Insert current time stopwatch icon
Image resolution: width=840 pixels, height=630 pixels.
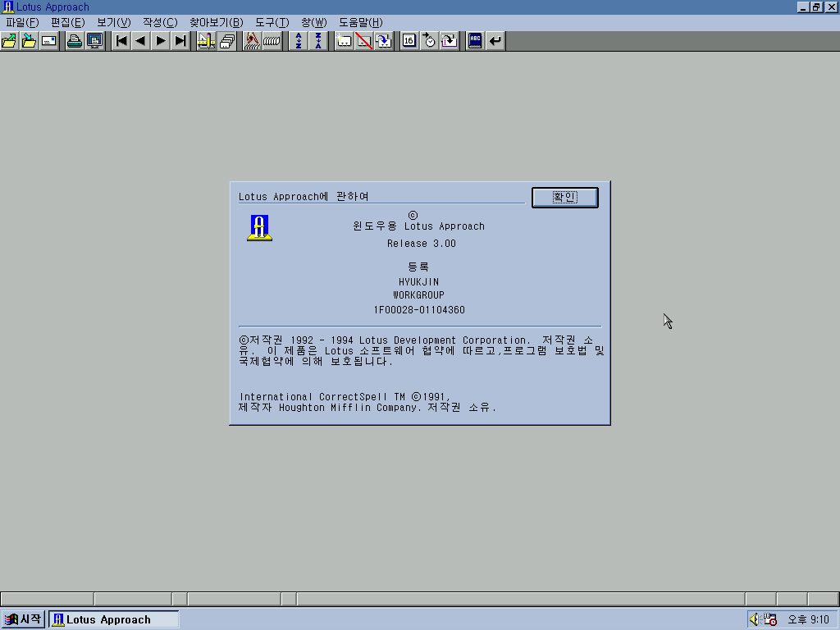(429, 41)
